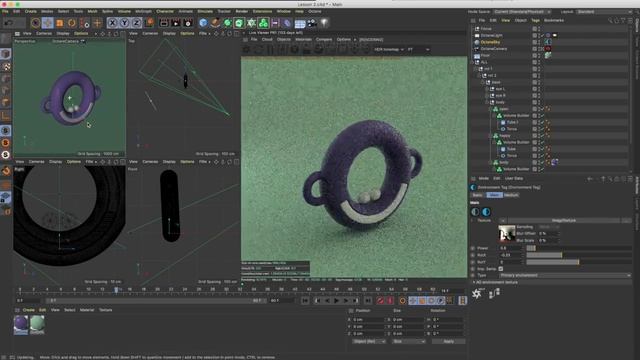Click the Coordinate System icon
640x360 pixels.
point(149,23)
